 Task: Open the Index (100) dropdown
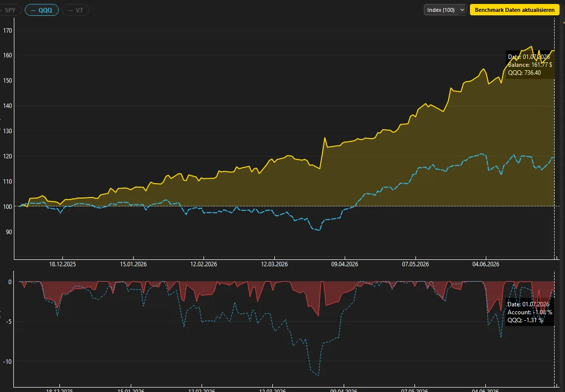pyautogui.click(x=445, y=10)
